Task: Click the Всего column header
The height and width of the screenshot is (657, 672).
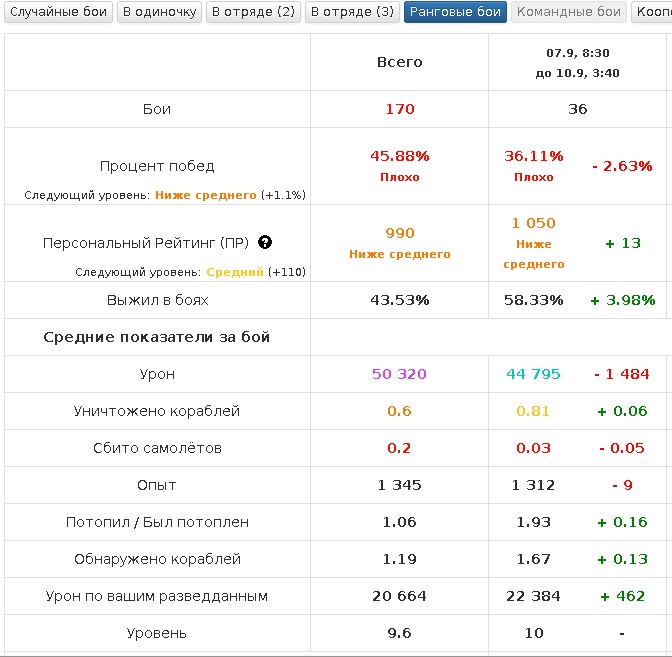Action: (399, 62)
